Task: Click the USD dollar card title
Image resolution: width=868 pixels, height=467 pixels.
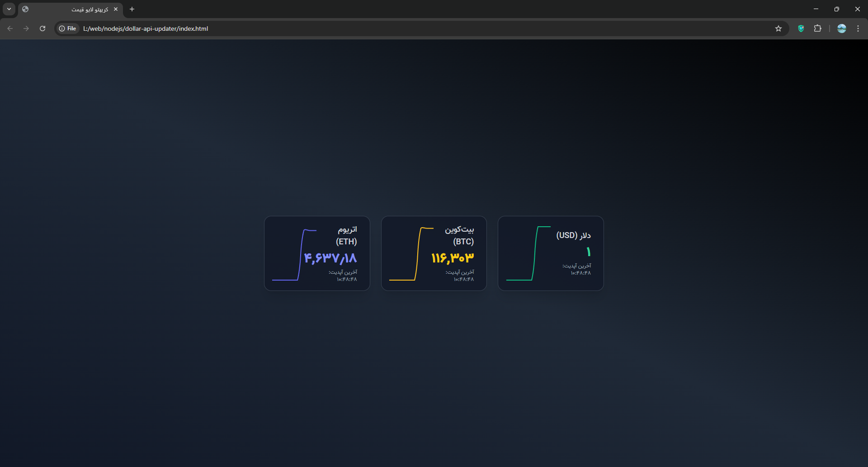Action: (x=573, y=235)
